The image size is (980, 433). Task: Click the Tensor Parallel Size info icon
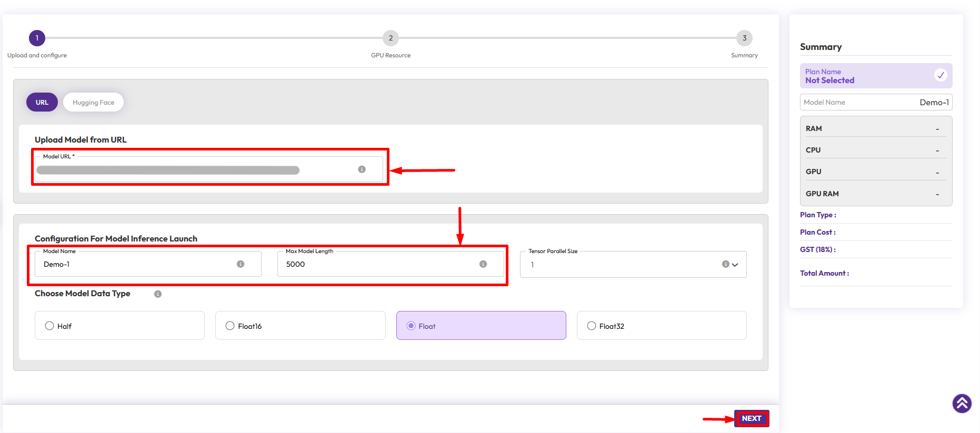[725, 264]
